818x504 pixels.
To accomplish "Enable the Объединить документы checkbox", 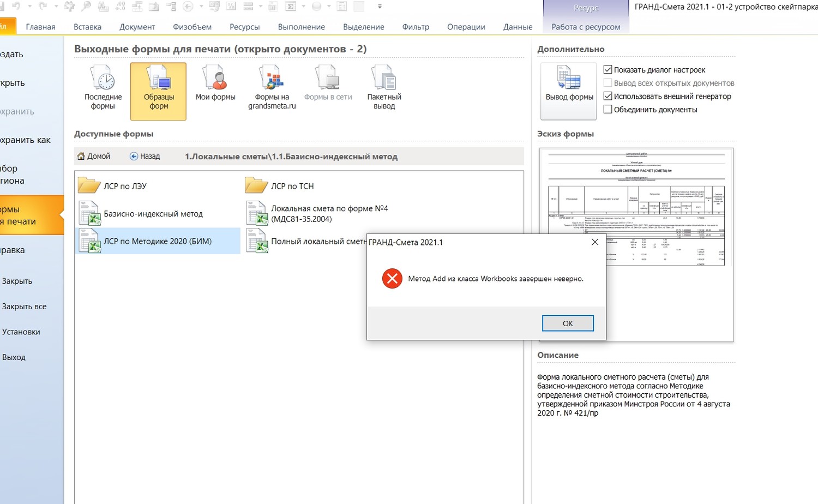I will pyautogui.click(x=608, y=110).
